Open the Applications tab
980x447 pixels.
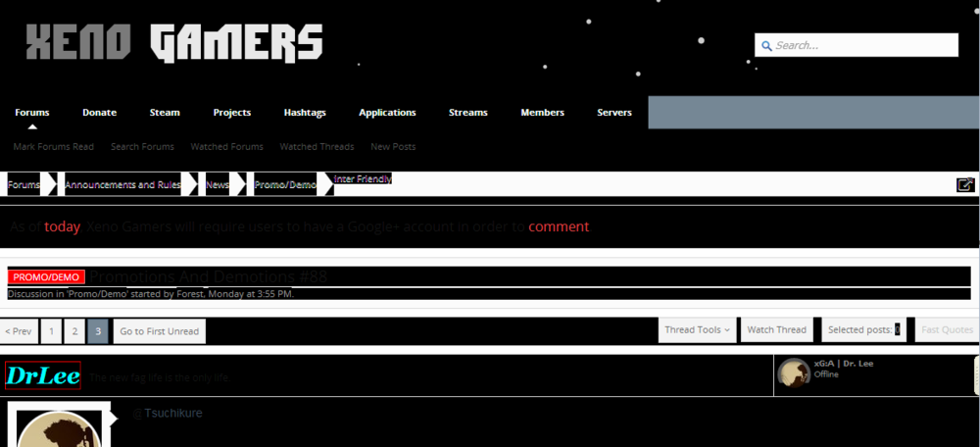(387, 113)
